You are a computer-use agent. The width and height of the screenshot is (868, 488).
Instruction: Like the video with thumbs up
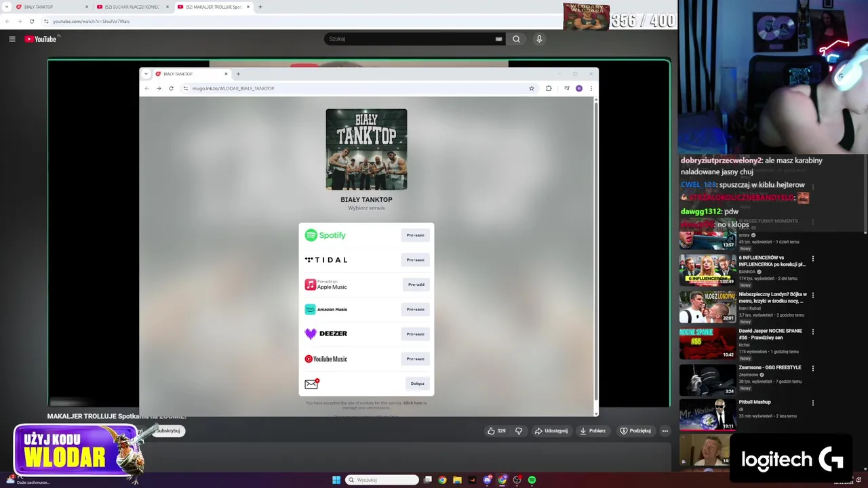pos(496,430)
